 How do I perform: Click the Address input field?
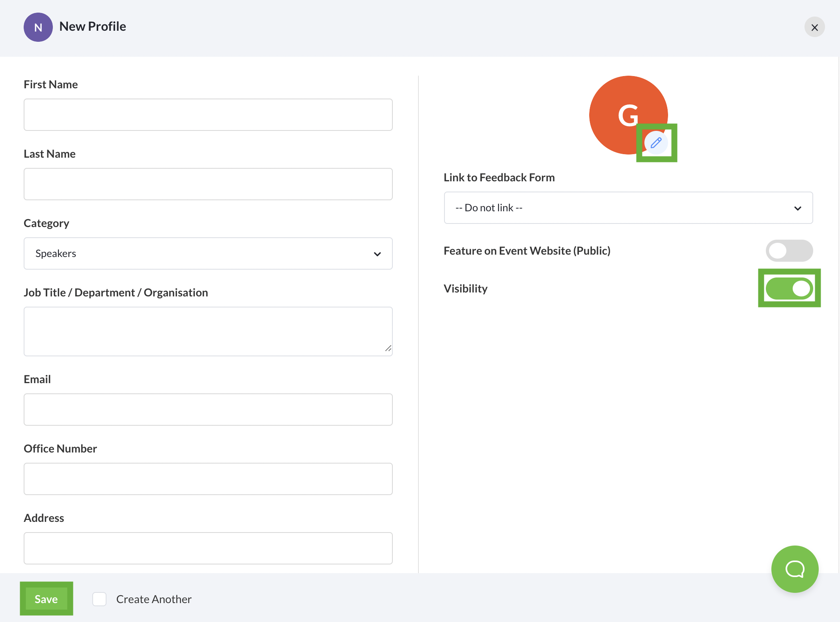point(208,548)
